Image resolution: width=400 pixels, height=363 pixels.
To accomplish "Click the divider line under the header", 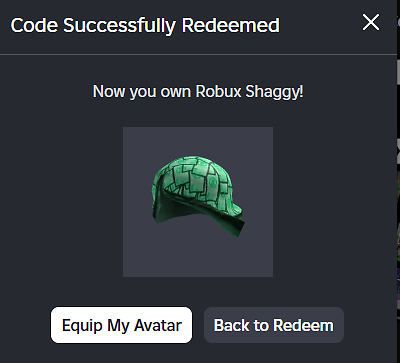I will pyautogui.click(x=198, y=54).
